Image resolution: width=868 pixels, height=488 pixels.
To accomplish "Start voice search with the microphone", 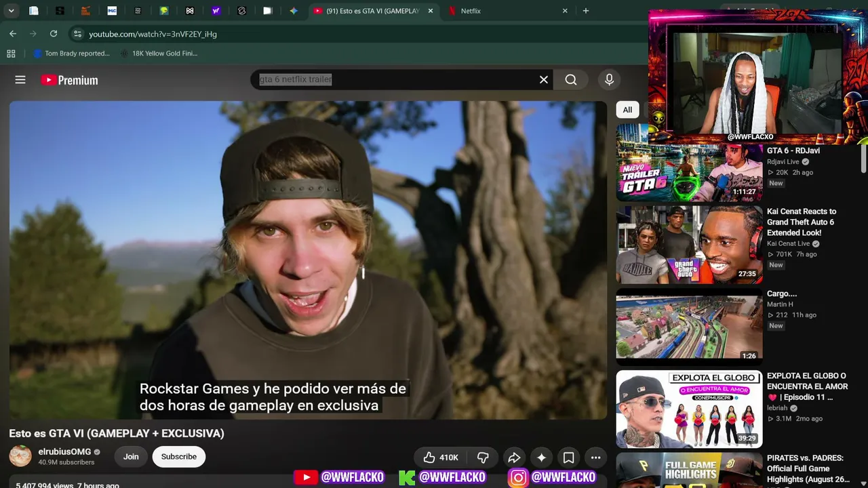I will point(609,80).
